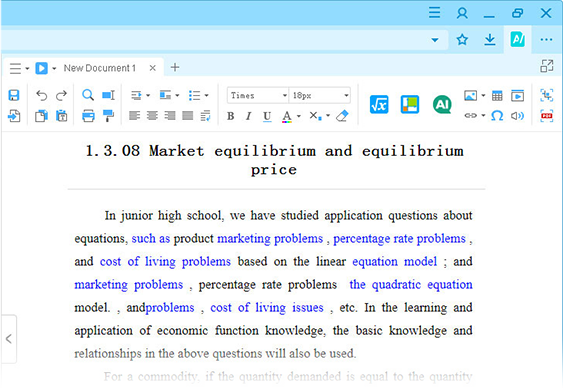
Task: Click the save document icon
Action: point(14,95)
